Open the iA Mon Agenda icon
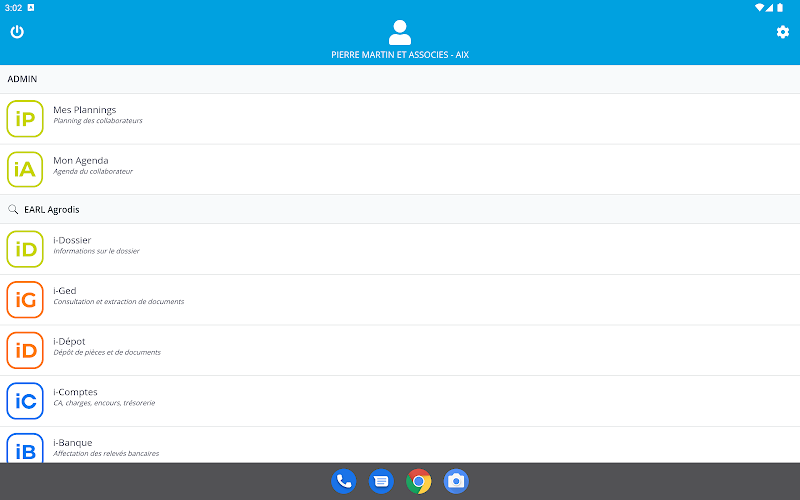 click(x=25, y=169)
